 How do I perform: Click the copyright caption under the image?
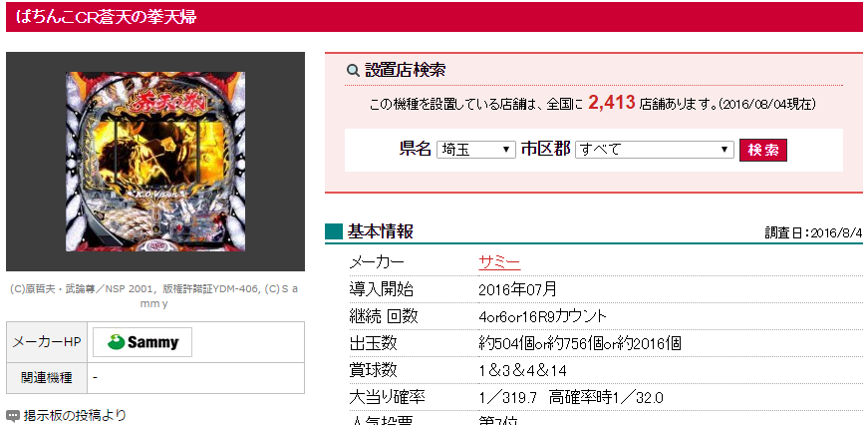[155, 296]
